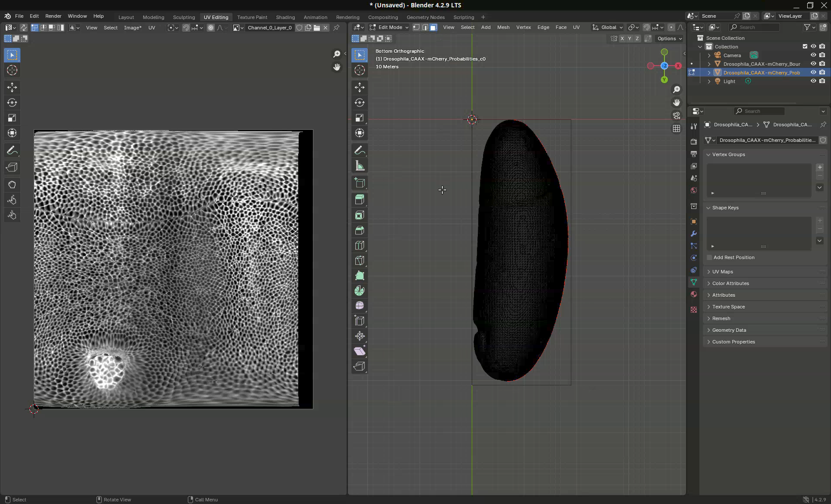This screenshot has width=831, height=504.
Task: Enable the Add Rest Position checkbox
Action: click(709, 257)
